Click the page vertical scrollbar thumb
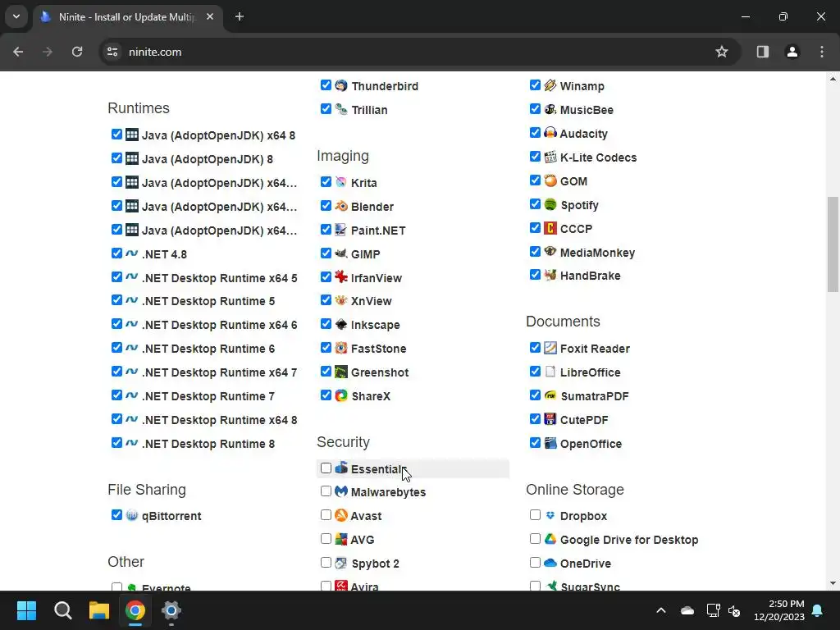 tap(833, 244)
